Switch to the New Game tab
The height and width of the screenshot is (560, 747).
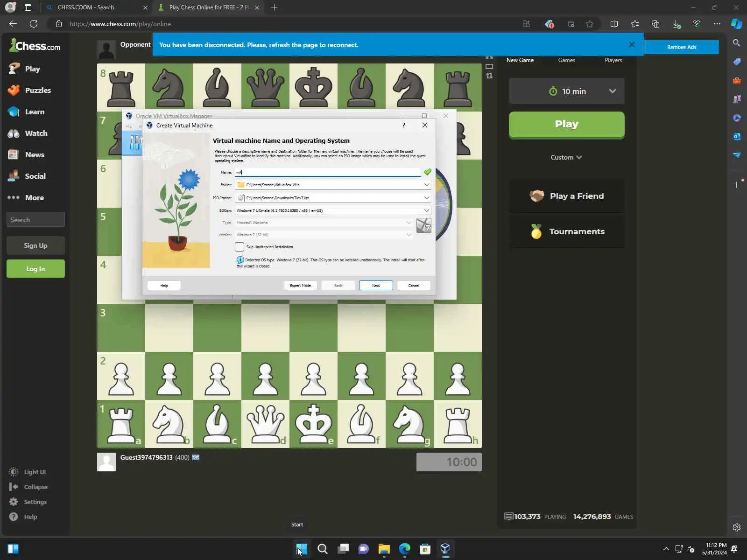(520, 60)
